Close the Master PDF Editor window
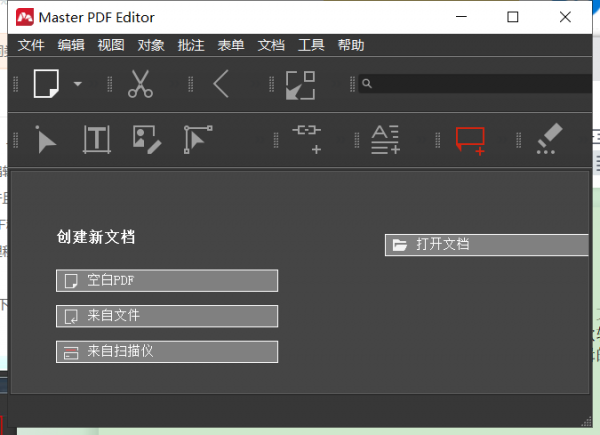 pyautogui.click(x=565, y=17)
